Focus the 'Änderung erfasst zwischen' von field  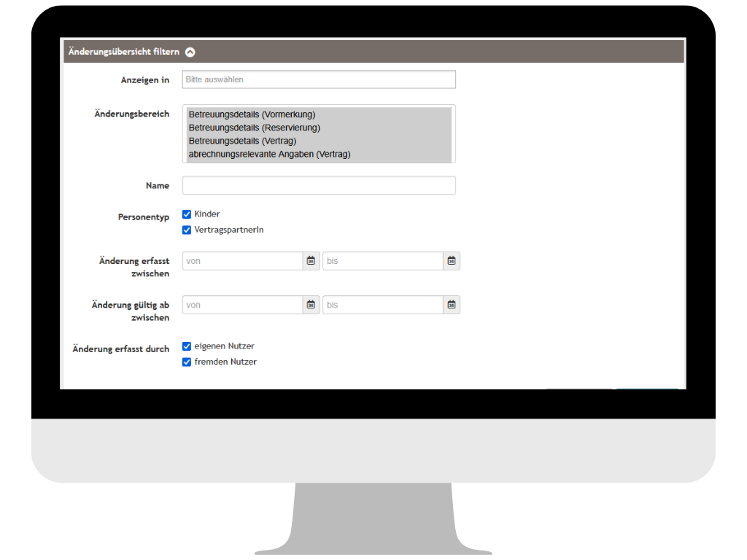(x=242, y=261)
